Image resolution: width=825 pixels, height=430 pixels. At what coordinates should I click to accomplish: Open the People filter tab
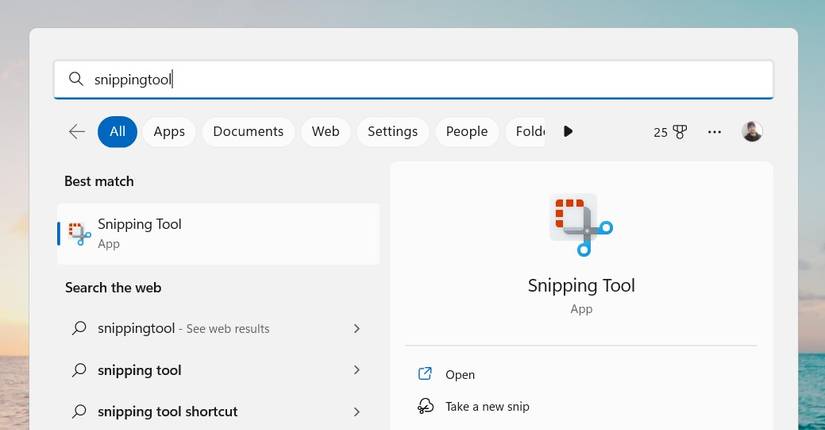466,131
